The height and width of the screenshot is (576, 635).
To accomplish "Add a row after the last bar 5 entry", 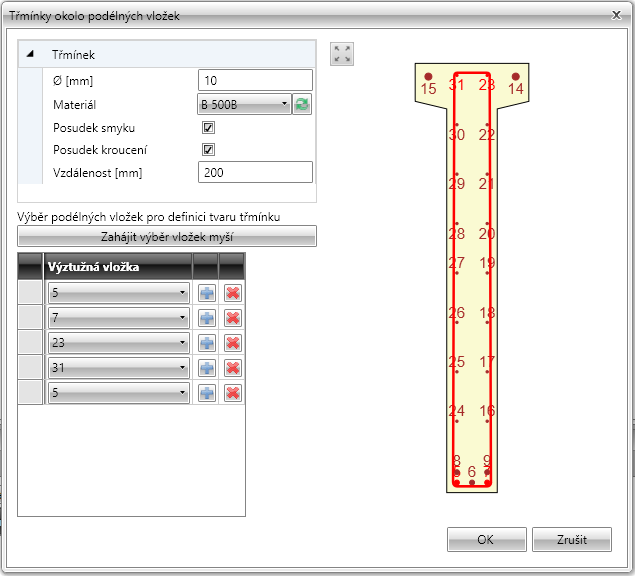I will pos(207,393).
